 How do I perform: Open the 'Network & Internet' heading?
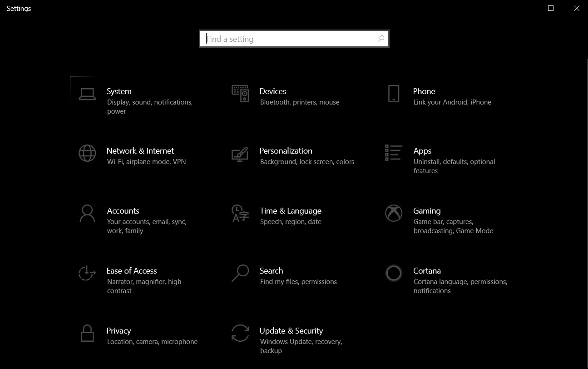coord(140,151)
